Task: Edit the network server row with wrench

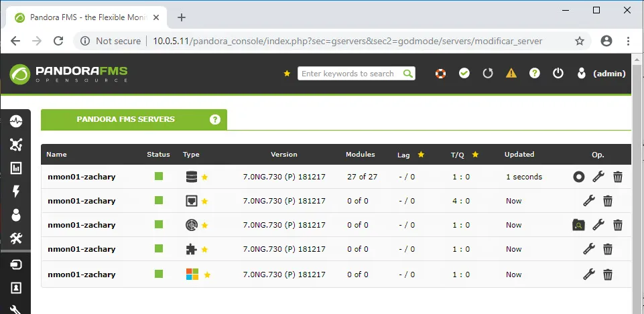Action: [x=589, y=201]
